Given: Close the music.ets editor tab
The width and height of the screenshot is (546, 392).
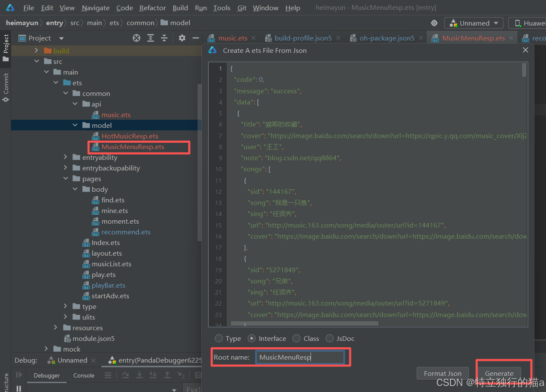Looking at the screenshot, I should click(x=254, y=38).
